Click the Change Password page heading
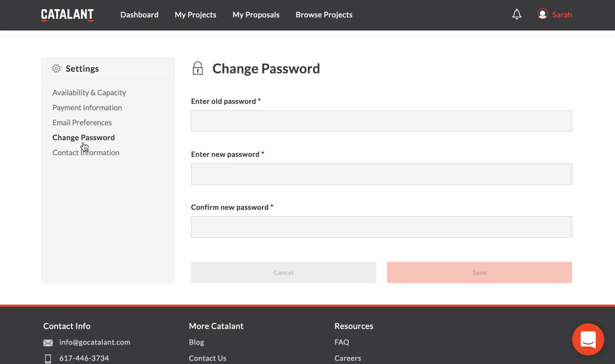The image size is (615, 364). click(266, 69)
